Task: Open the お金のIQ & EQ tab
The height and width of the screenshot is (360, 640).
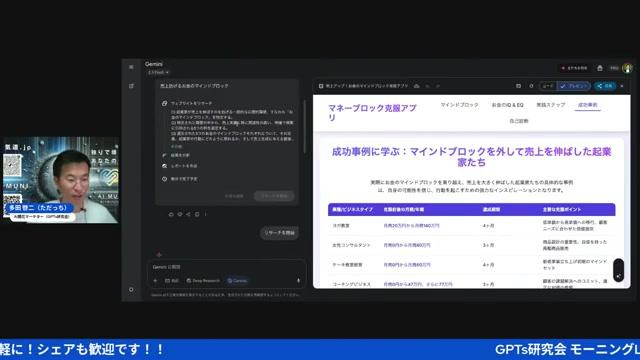Action: click(507, 105)
